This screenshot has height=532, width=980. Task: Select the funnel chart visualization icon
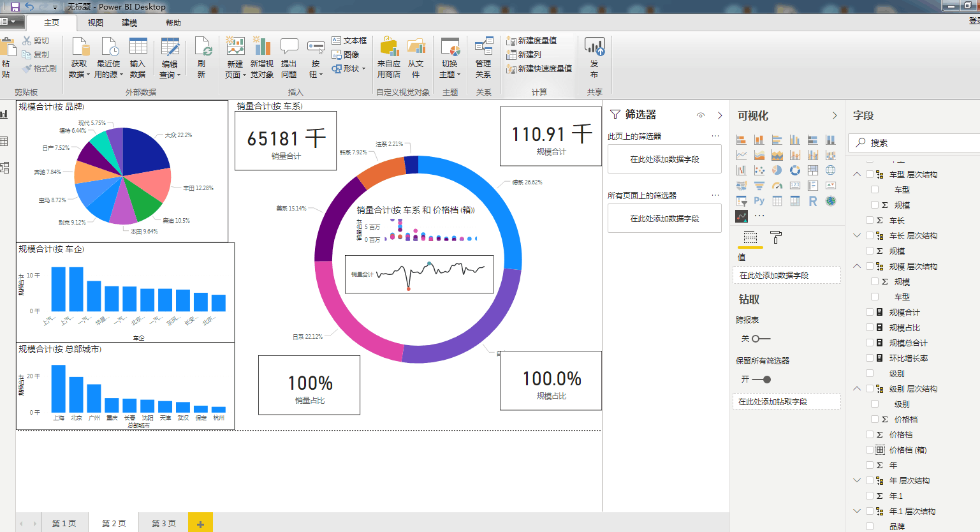point(759,186)
